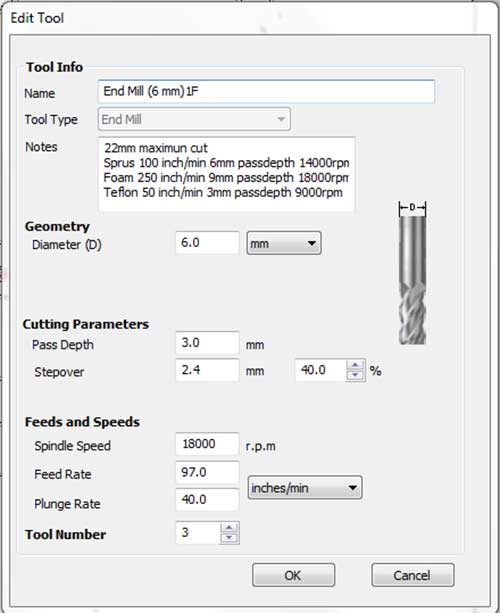Click the Plunge Rate input field
The height and width of the screenshot is (613, 500).
pos(207,500)
